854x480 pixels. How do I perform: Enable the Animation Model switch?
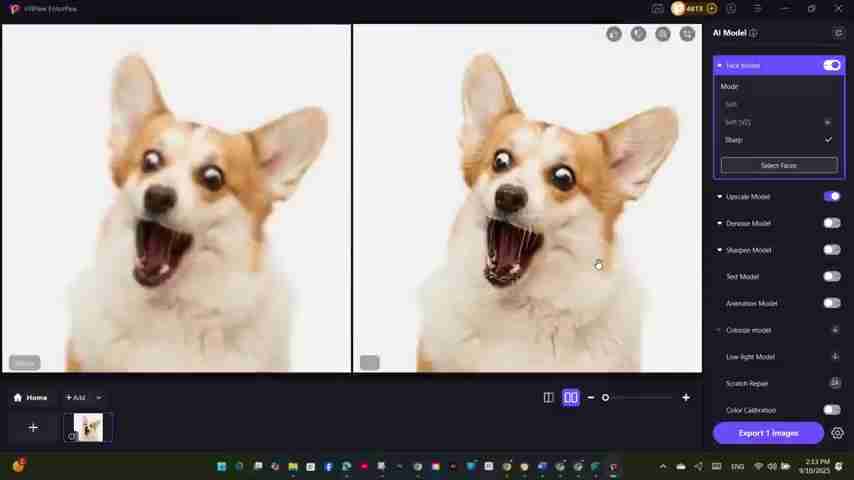click(x=832, y=303)
